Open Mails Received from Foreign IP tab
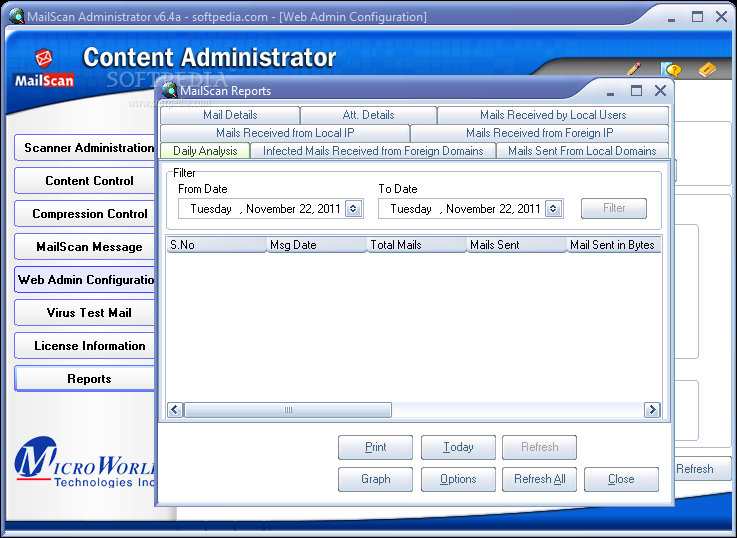737x538 pixels. 540,133
